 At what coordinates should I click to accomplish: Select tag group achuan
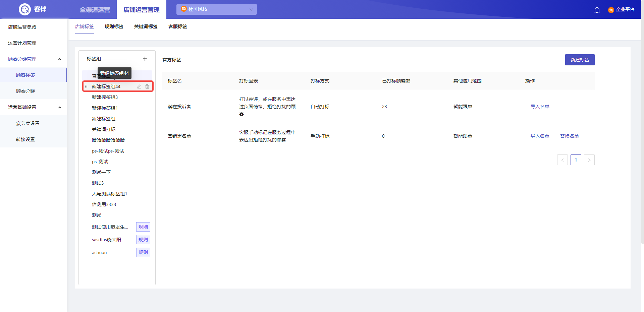(x=99, y=252)
